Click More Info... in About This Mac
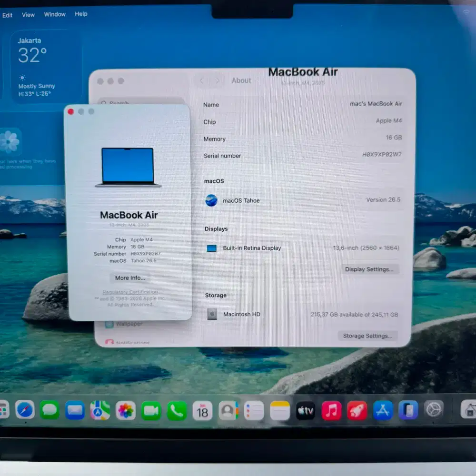This screenshot has height=476, width=476. tap(130, 278)
